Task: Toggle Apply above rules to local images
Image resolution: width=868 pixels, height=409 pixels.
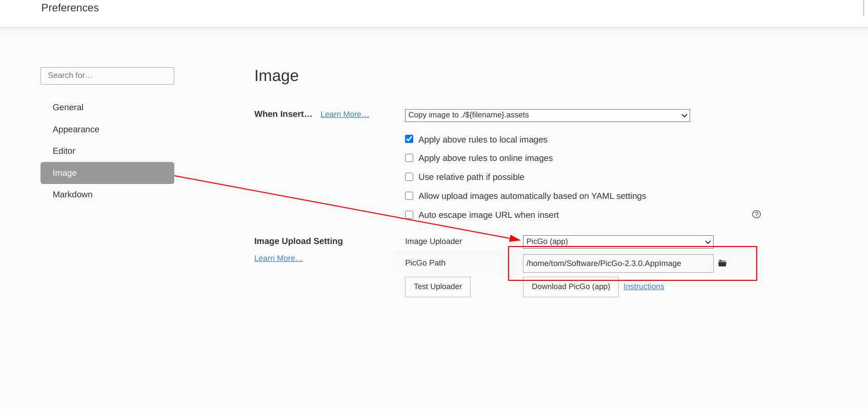Action: coord(409,139)
